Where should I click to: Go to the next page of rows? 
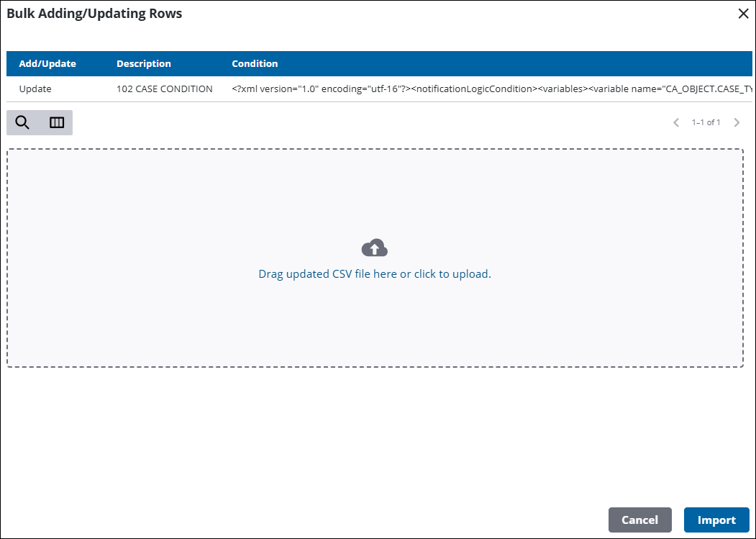coord(737,122)
